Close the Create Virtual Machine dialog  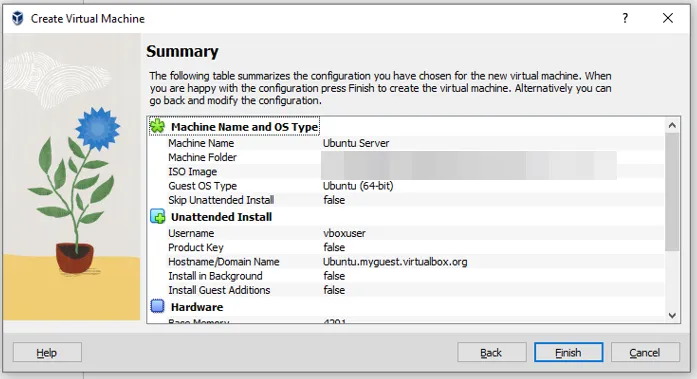pos(668,18)
